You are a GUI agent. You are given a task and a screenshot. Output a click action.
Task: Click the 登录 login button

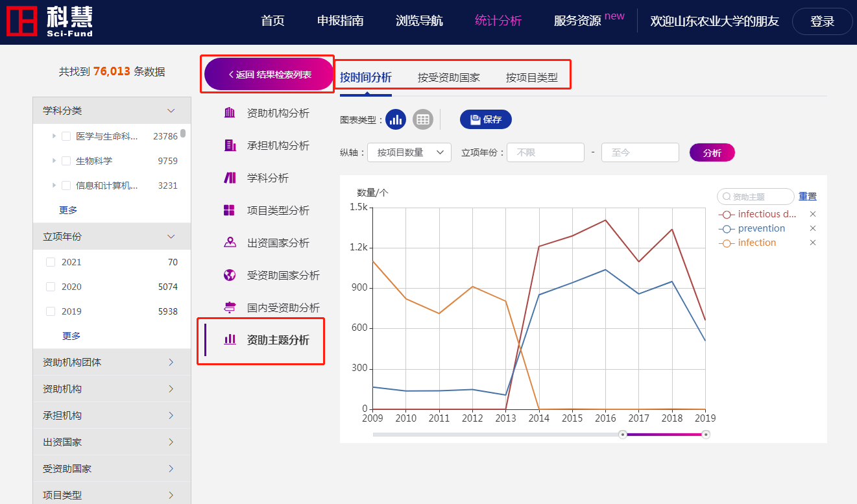(822, 21)
